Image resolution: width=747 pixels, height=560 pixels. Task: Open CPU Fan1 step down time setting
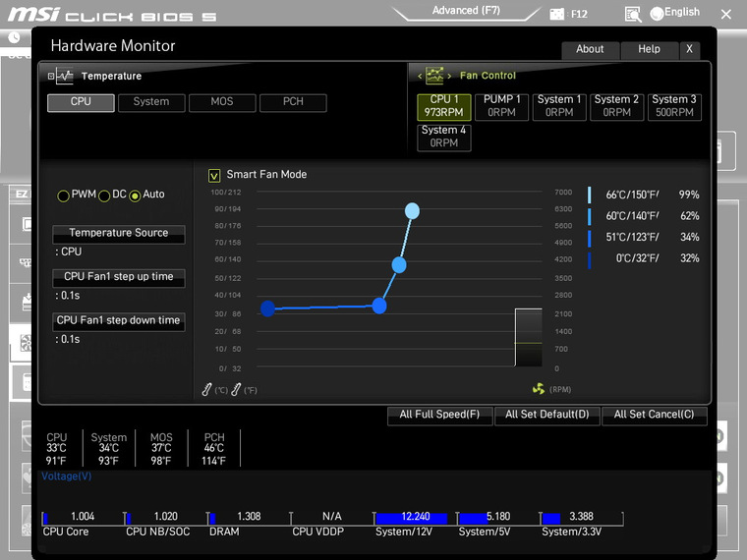(119, 321)
